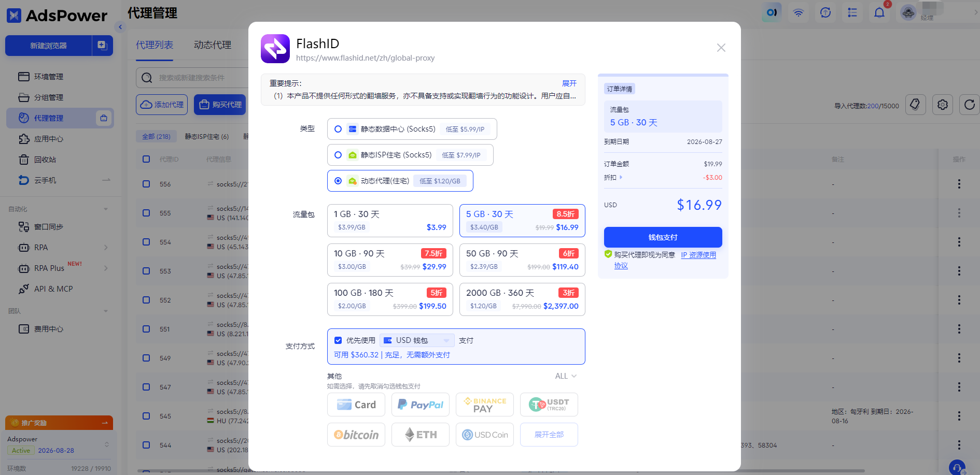980x475 pixels.
Task: Open the more actions menu for proxy 556
Action: pos(959,184)
